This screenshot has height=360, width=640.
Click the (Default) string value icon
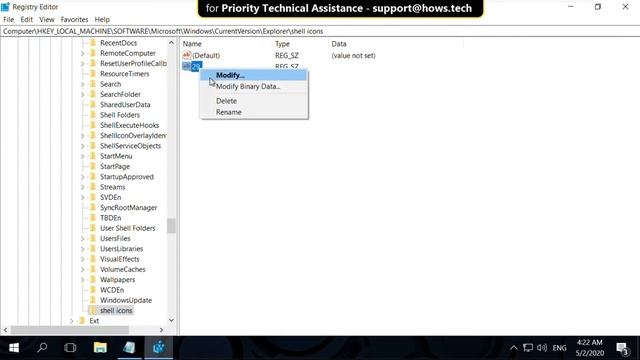click(x=187, y=55)
